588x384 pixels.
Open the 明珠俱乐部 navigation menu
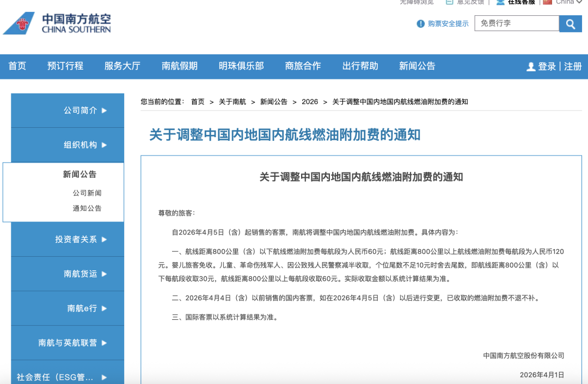[241, 66]
